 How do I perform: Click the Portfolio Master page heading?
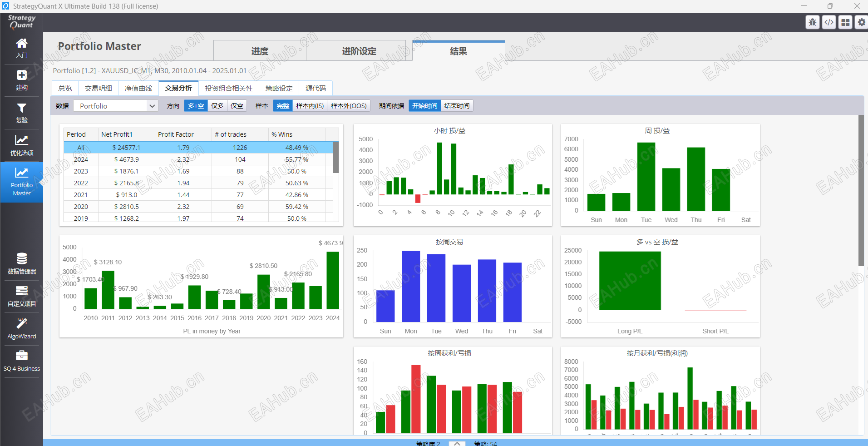(99, 46)
